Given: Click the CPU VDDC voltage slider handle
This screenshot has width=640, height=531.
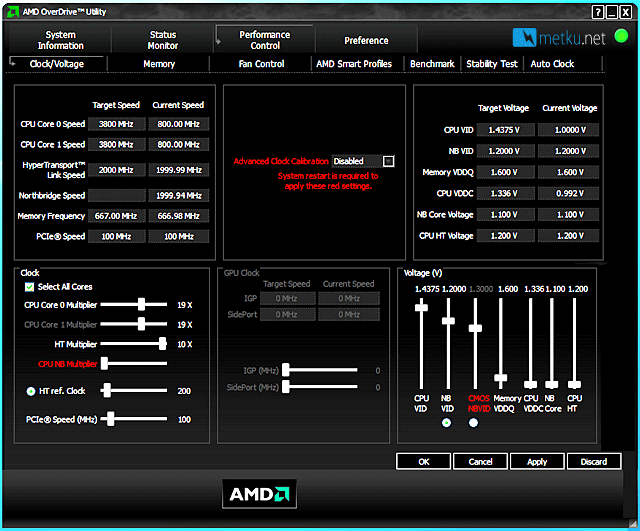Looking at the screenshot, I should (531, 384).
